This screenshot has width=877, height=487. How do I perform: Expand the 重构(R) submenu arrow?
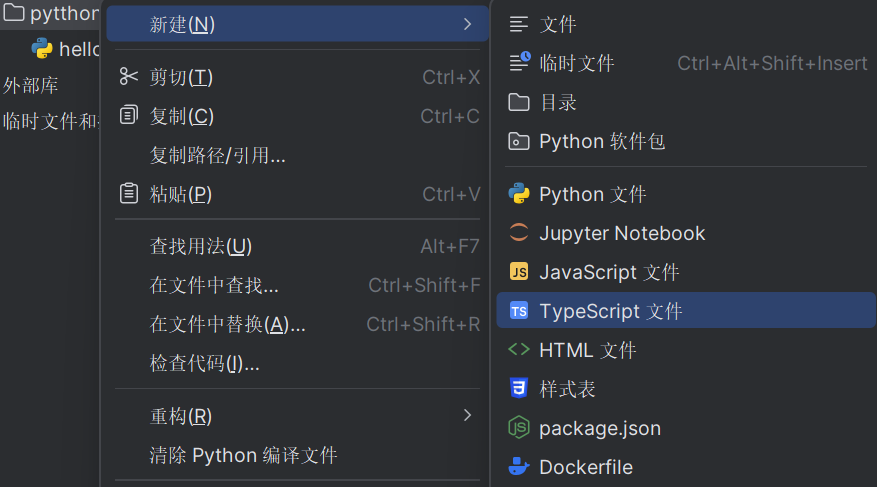(467, 415)
